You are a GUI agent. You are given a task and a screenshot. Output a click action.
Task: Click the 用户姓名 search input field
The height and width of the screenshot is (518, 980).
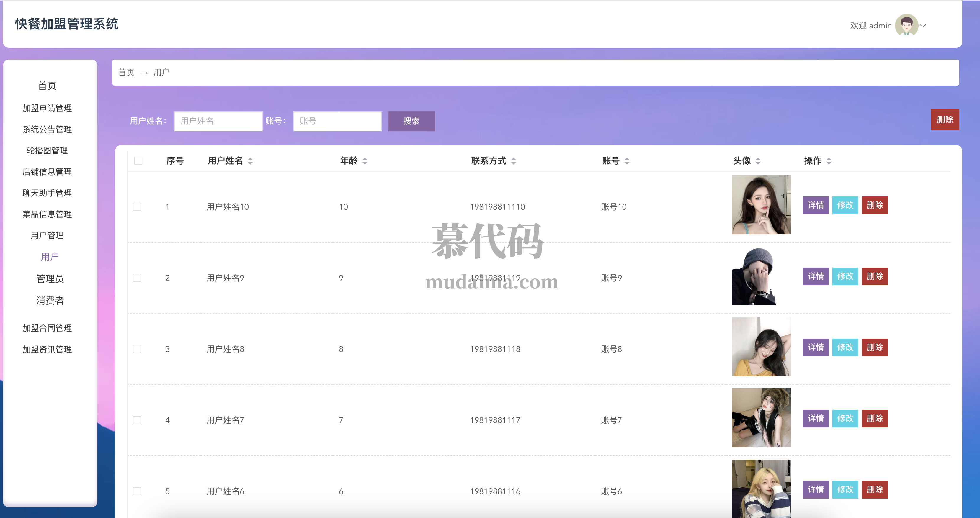(218, 121)
